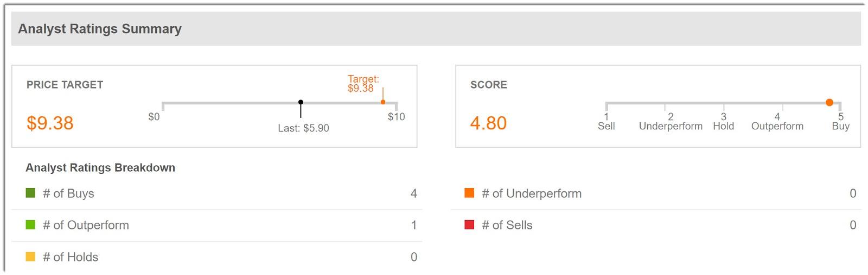
Task: Select the '# of Buys' row label
Action: pyautogui.click(x=68, y=193)
